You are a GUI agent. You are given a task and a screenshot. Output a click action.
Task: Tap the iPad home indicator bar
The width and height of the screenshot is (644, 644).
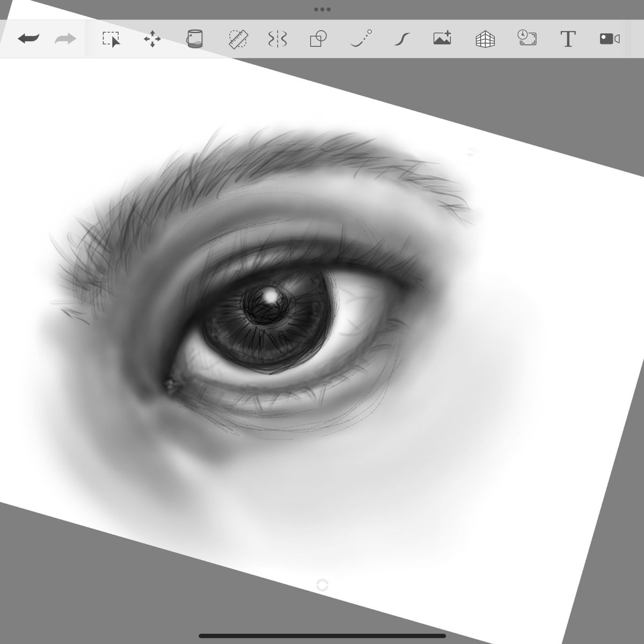[x=322, y=636]
